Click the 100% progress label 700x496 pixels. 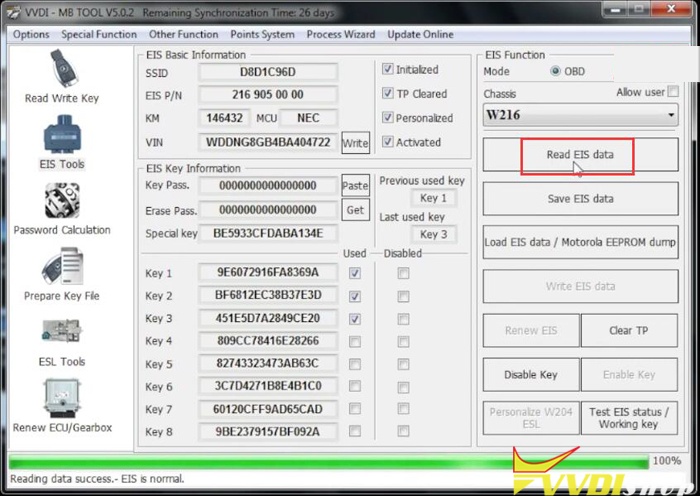[x=667, y=461]
